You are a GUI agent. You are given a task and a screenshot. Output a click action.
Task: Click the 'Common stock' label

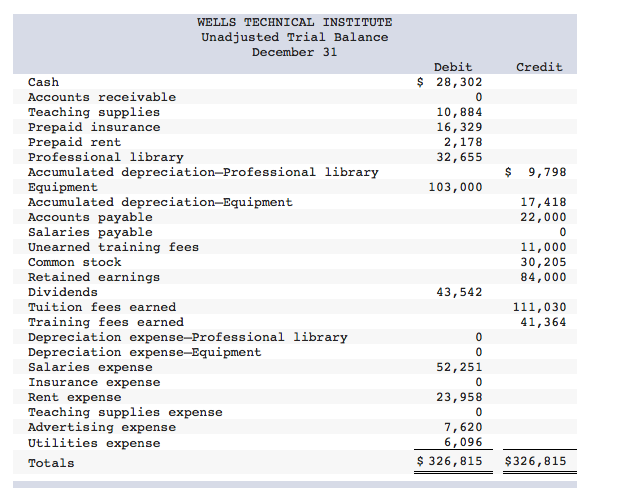[74, 262]
